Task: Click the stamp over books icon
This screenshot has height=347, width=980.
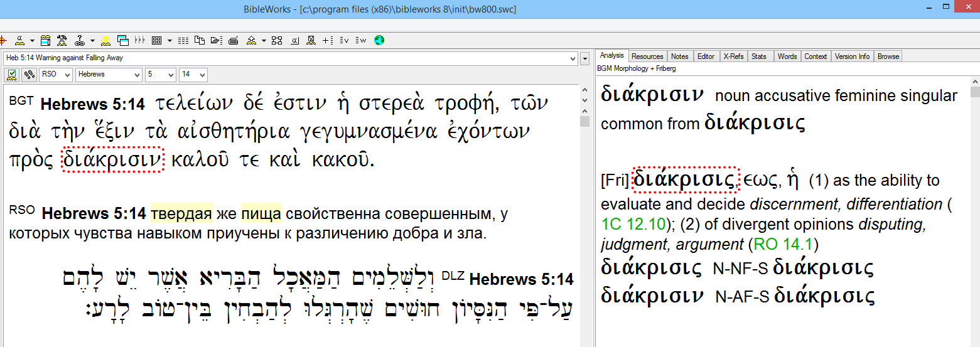Action: pos(311,41)
